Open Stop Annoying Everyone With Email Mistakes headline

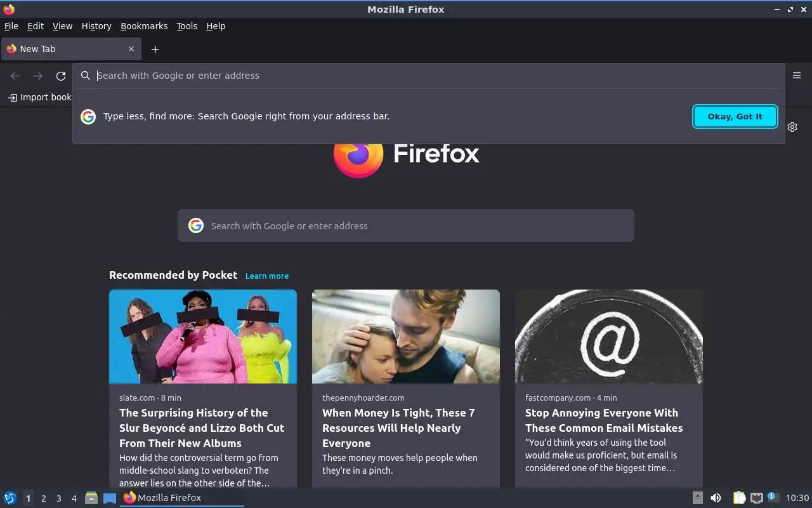coord(604,420)
